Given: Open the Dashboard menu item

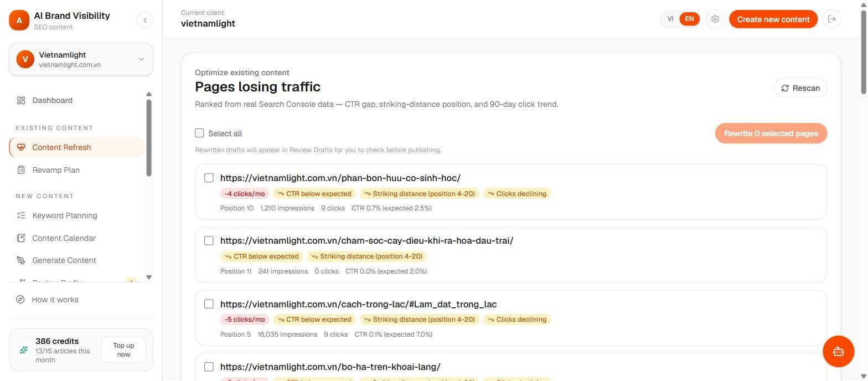Looking at the screenshot, I should (x=76, y=100).
